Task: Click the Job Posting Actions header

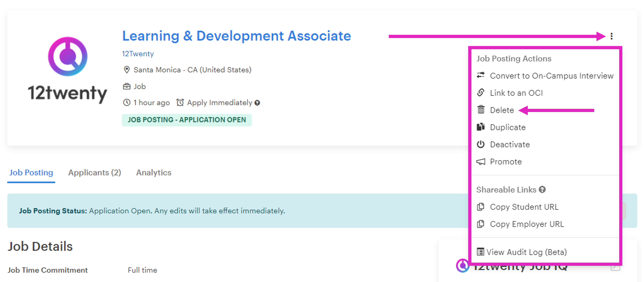Action: click(x=513, y=58)
